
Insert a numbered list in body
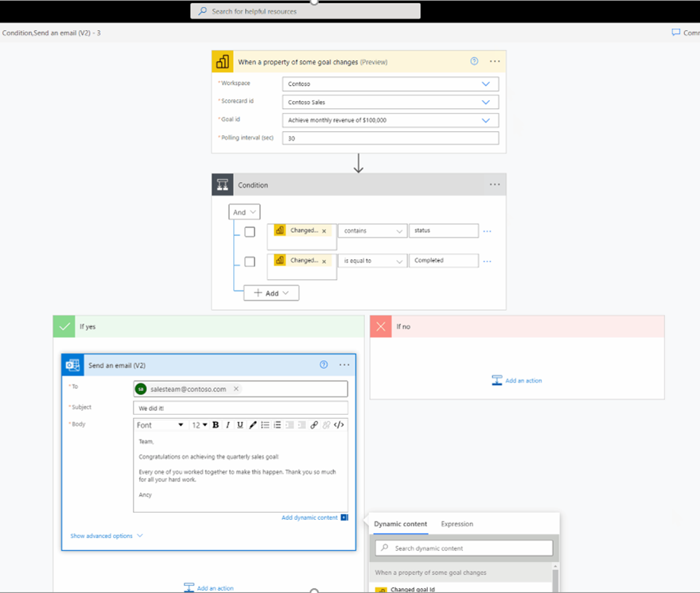point(278,424)
